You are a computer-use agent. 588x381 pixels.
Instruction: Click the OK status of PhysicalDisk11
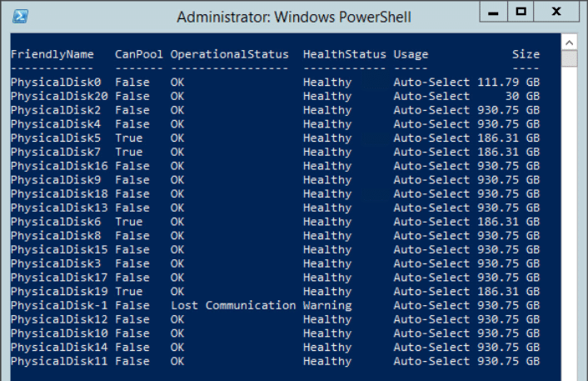177,362
